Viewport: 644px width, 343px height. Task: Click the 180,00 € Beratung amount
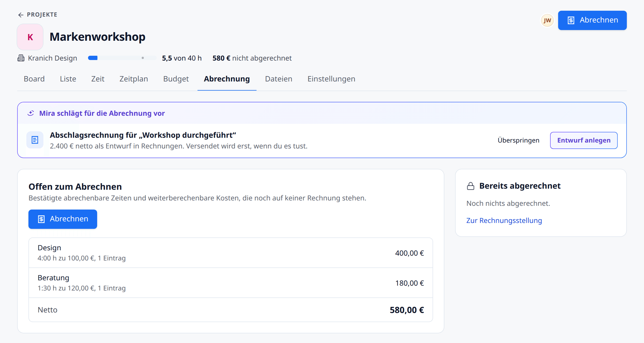[x=409, y=283]
